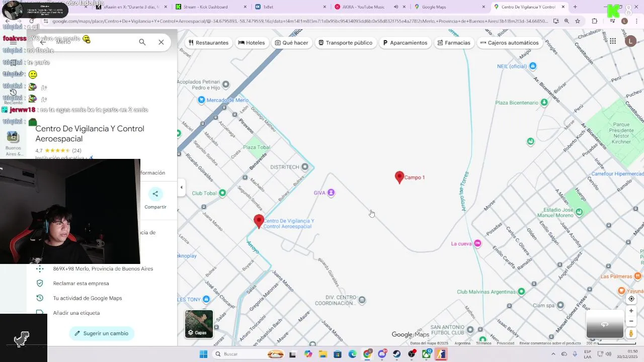This screenshot has height=362, width=644.
Task: Click the Maps search input showing Merlo
Action: [96, 42]
